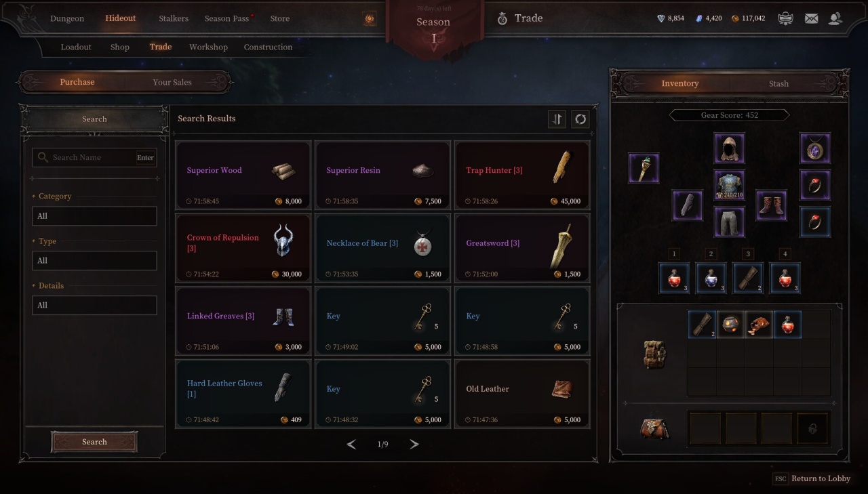Click the equipped boots slot
This screenshot has width=868, height=494.
tap(772, 205)
